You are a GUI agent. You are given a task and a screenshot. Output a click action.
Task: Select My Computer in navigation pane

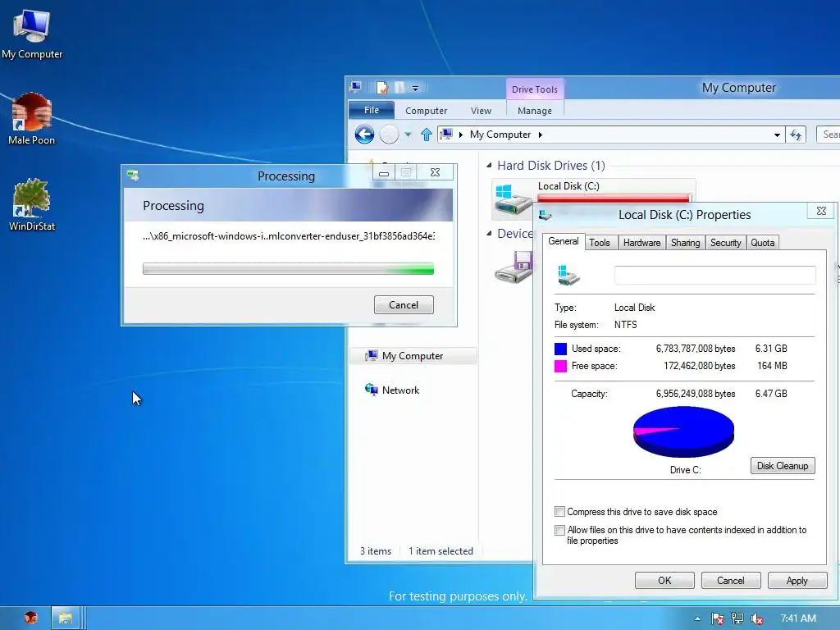(x=413, y=356)
